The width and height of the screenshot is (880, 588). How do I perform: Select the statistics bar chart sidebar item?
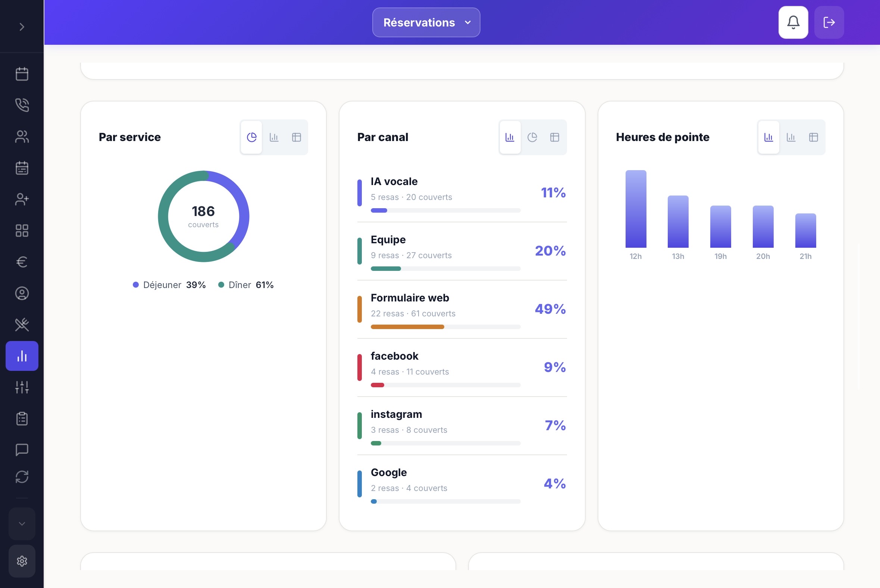tap(22, 356)
